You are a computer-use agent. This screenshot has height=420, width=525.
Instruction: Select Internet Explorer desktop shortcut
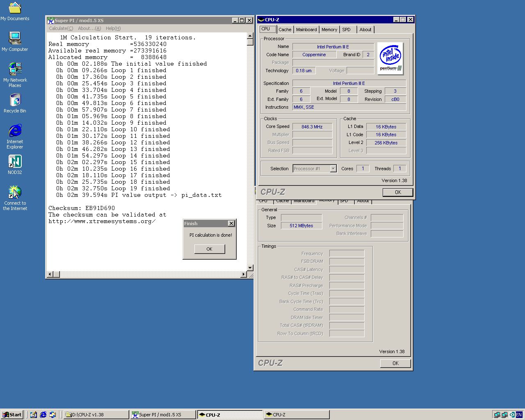(x=15, y=137)
